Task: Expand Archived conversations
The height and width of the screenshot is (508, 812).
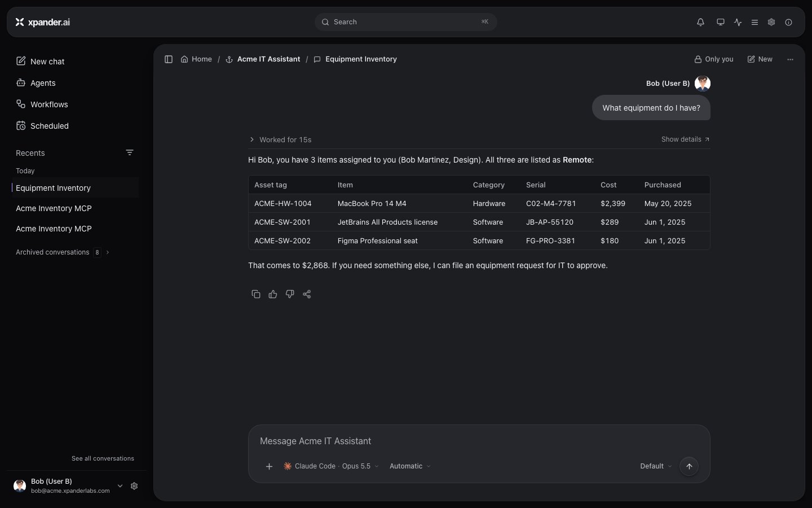Action: (62, 252)
